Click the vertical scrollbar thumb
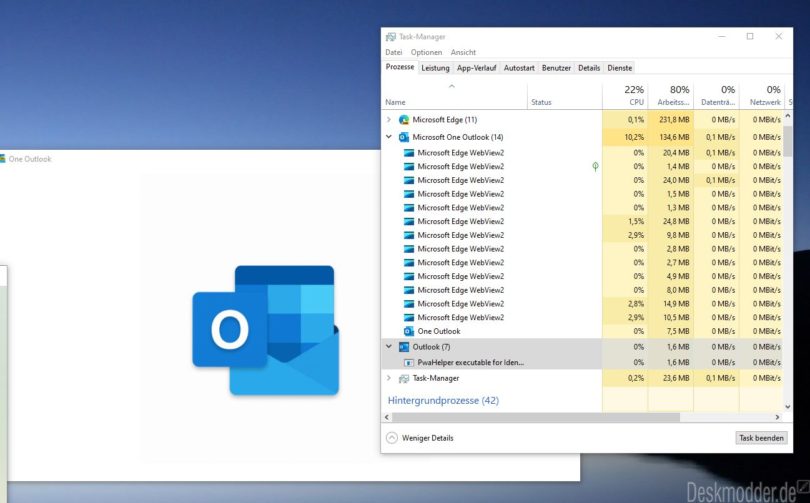 [x=788, y=140]
